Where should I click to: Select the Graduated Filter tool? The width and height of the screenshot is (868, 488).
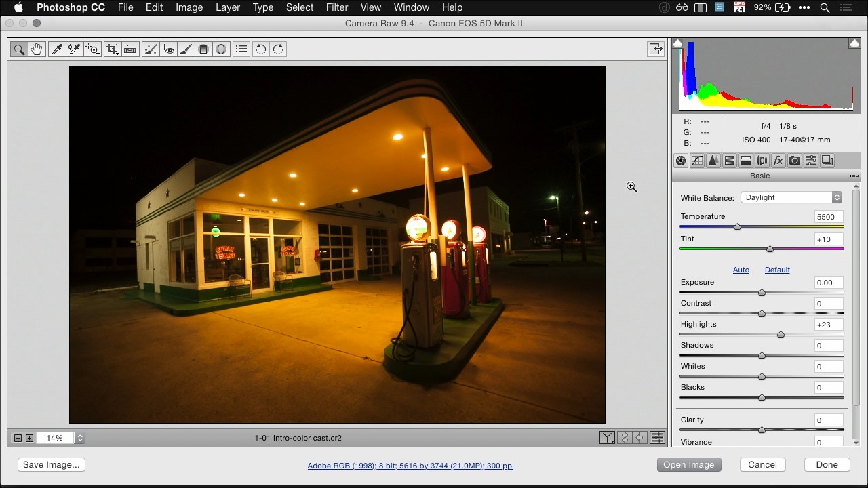203,49
